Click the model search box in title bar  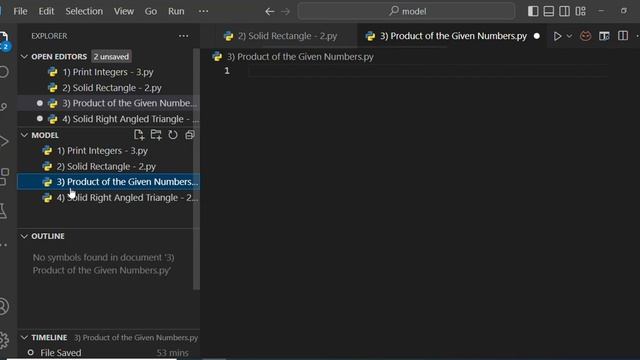407,11
